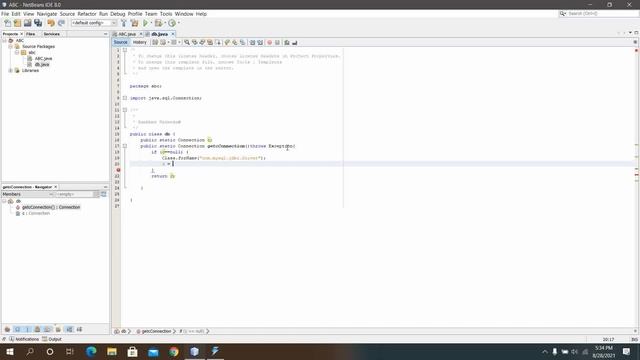Viewport: 640px width, 360px height.
Task: Open the Run Project dropdown arrow
Action: tap(151, 23)
